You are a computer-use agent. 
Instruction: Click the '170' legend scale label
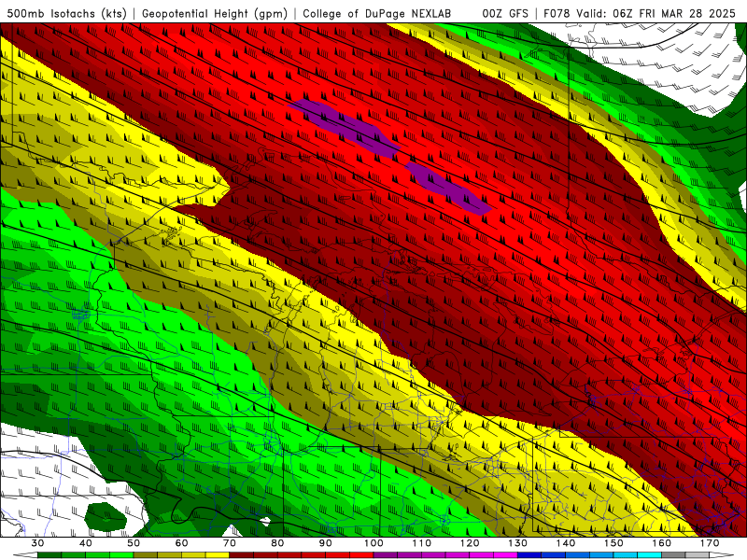click(x=710, y=543)
